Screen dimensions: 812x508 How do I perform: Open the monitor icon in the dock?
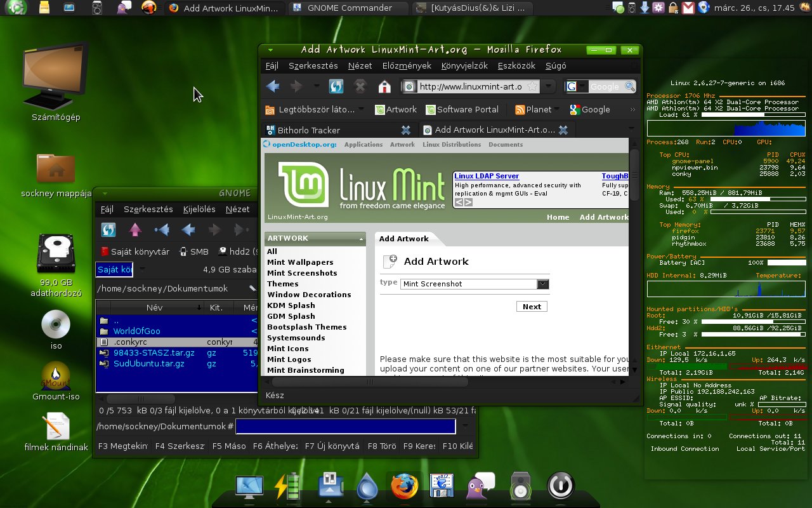click(x=249, y=486)
